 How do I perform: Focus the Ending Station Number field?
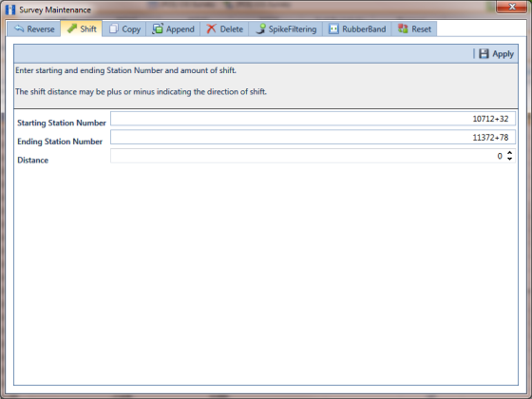(x=313, y=138)
